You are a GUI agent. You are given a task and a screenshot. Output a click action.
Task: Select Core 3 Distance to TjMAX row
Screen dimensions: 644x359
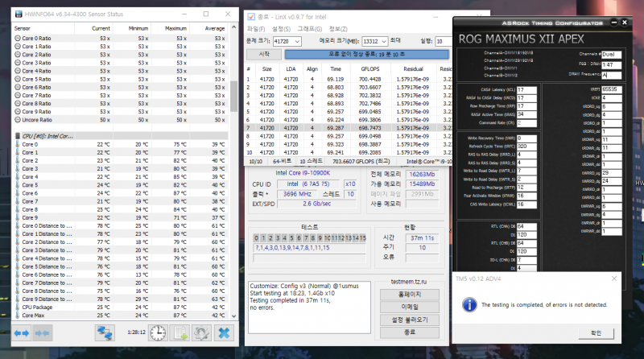click(x=121, y=250)
